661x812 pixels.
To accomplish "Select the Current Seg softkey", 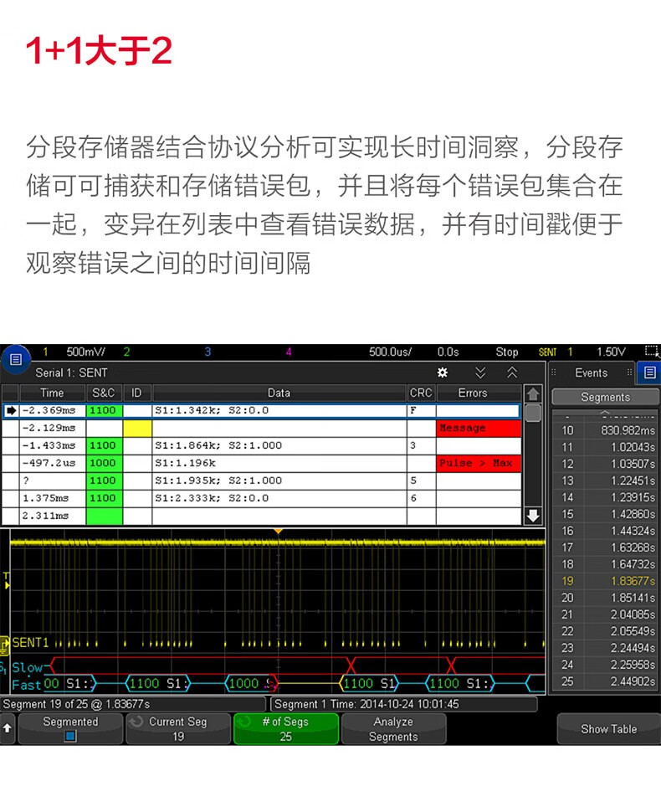I will click(177, 729).
